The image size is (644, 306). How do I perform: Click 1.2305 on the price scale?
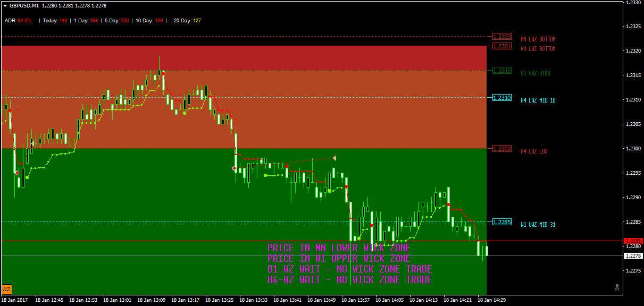[x=634, y=124]
